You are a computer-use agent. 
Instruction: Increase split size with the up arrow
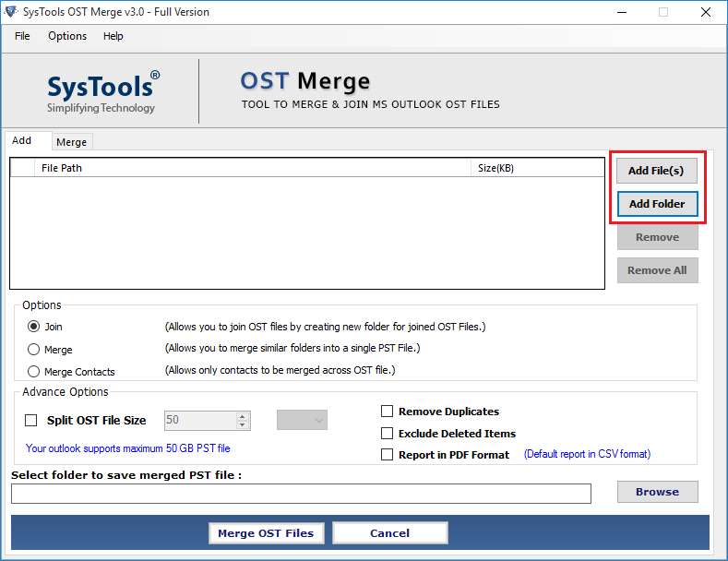pyautogui.click(x=243, y=416)
